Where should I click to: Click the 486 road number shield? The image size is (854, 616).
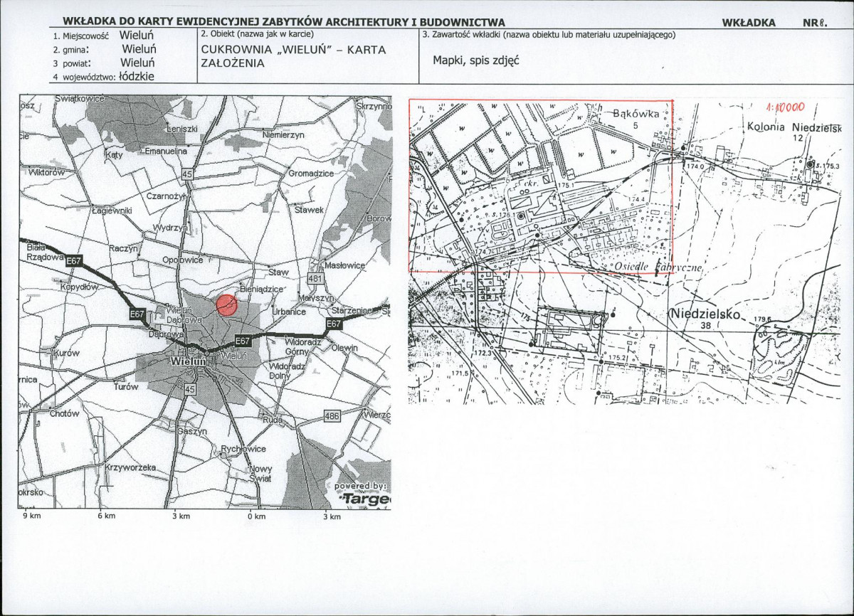pos(332,416)
